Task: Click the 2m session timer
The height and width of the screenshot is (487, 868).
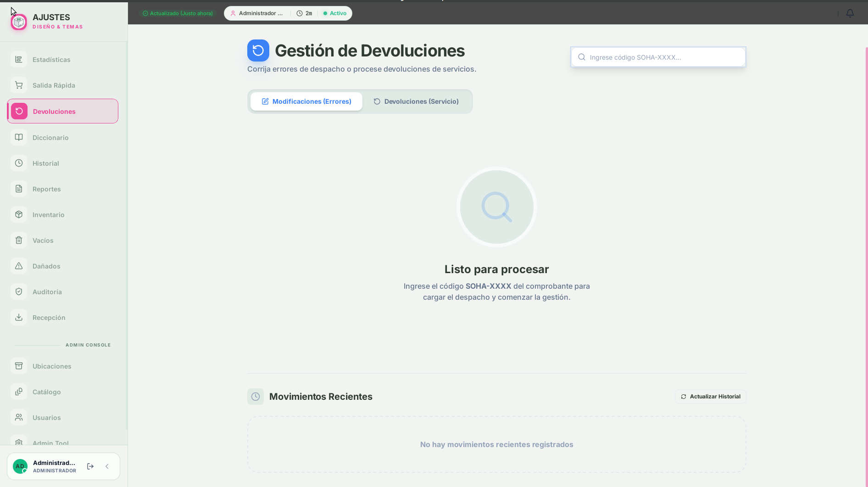Action: [304, 13]
